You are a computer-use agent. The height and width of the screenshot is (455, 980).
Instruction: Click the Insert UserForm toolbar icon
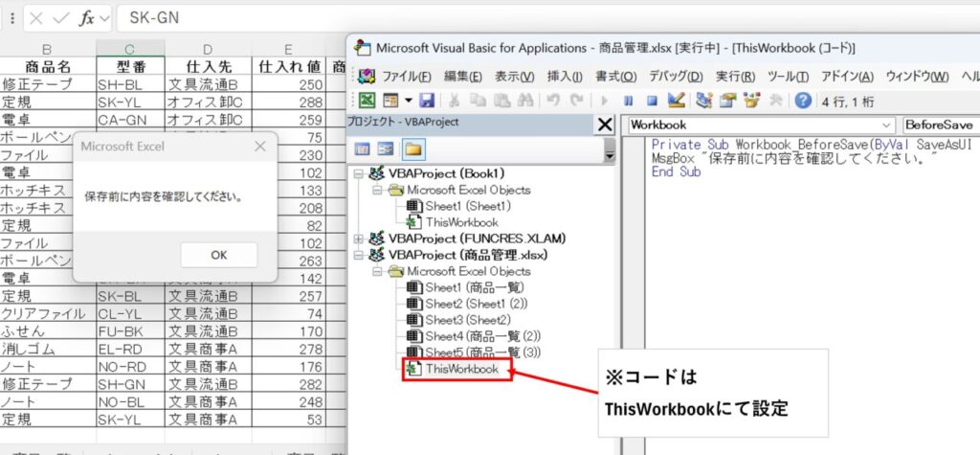click(x=390, y=101)
